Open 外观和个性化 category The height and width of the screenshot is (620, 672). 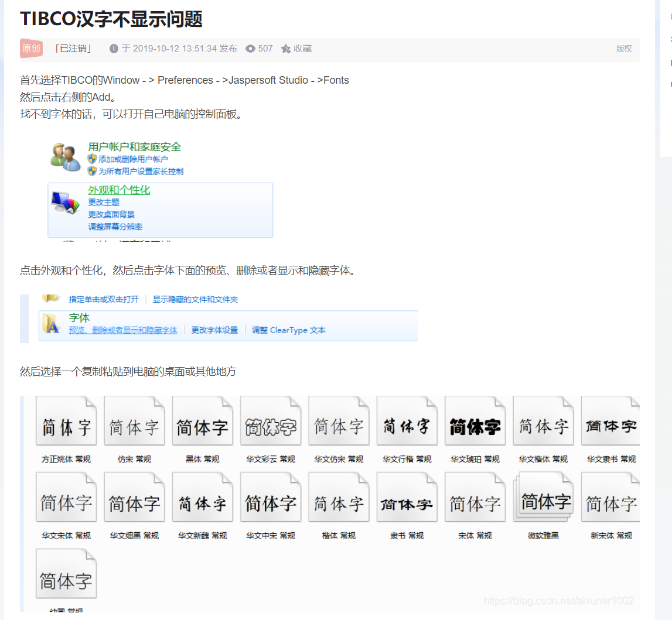coord(119,190)
